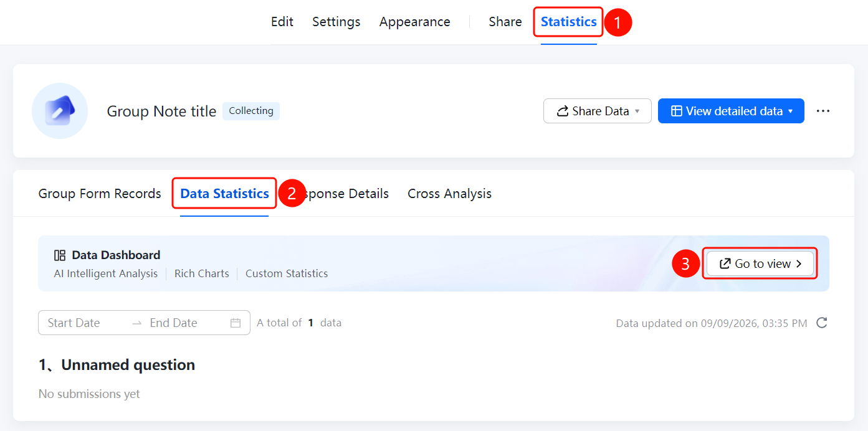This screenshot has height=431, width=868.
Task: Click the Data updated timestamp text
Action: pos(712,323)
